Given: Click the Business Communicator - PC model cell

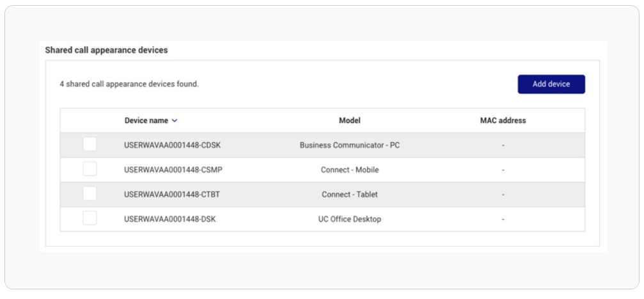Looking at the screenshot, I should coord(349,145).
